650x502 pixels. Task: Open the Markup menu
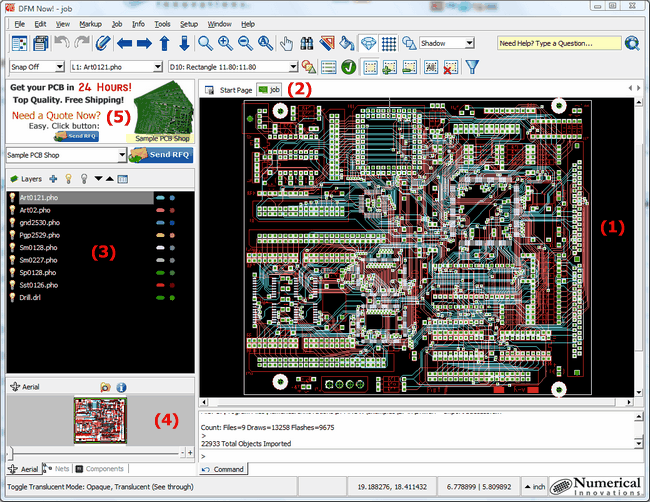point(90,24)
